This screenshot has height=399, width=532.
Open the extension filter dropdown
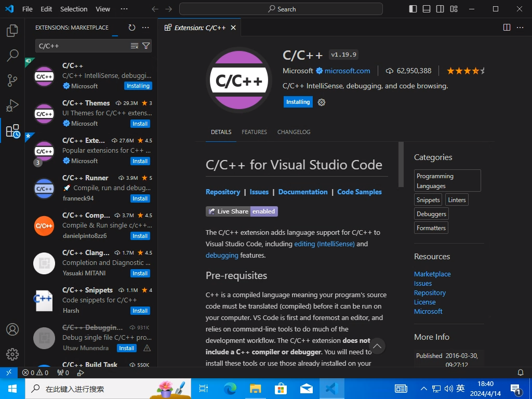click(146, 46)
